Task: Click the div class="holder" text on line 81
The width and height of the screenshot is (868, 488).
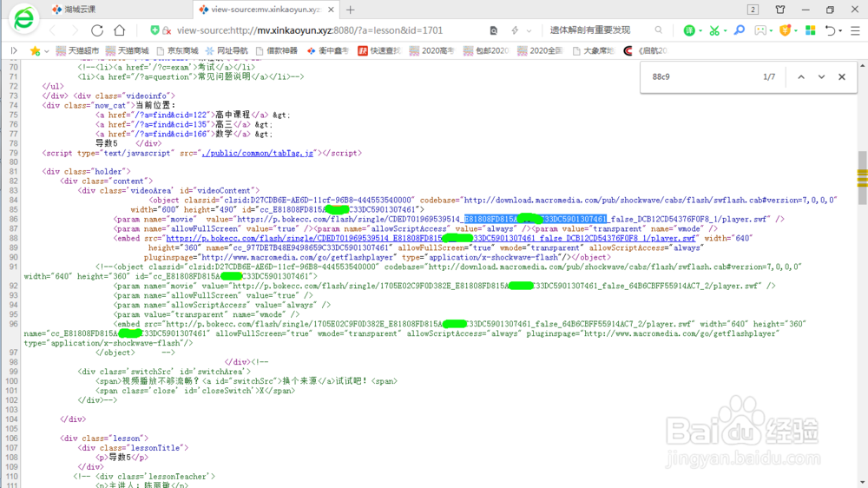Action: [x=86, y=172]
